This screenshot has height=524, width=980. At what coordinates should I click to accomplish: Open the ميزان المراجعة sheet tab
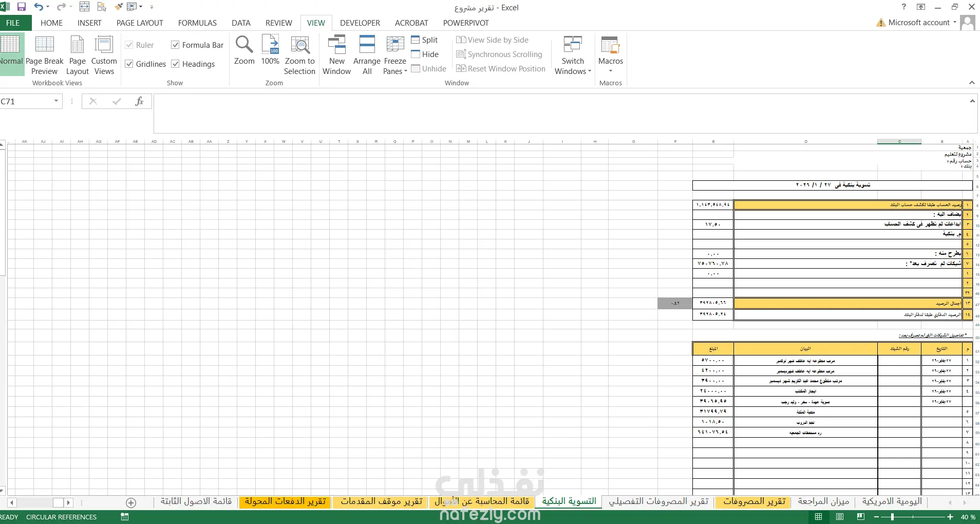click(x=823, y=501)
